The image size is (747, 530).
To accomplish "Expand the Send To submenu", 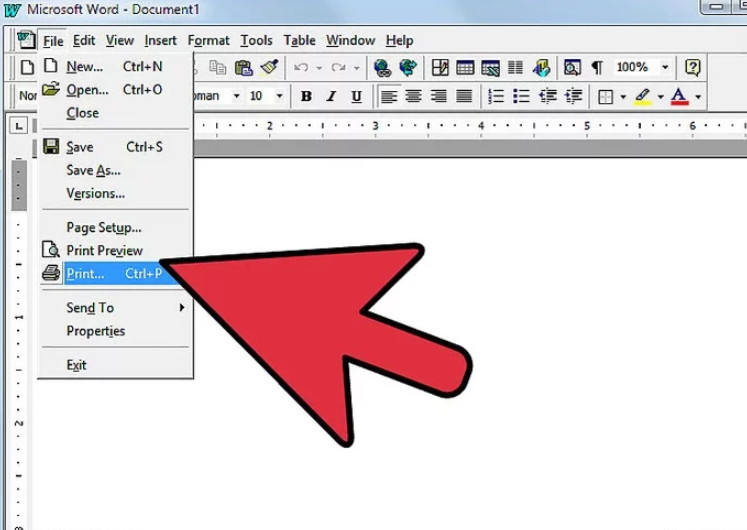I will [113, 308].
